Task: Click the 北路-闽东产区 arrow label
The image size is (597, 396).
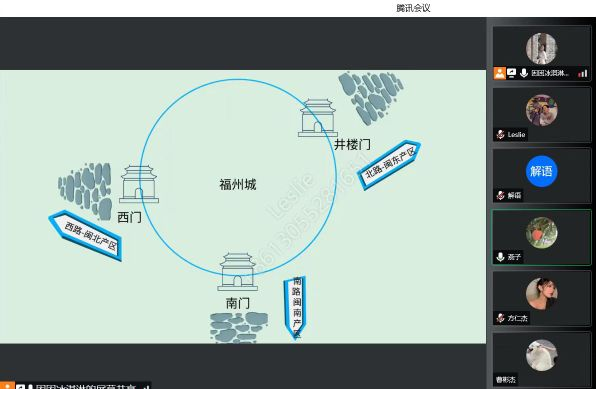Action: 389,164
